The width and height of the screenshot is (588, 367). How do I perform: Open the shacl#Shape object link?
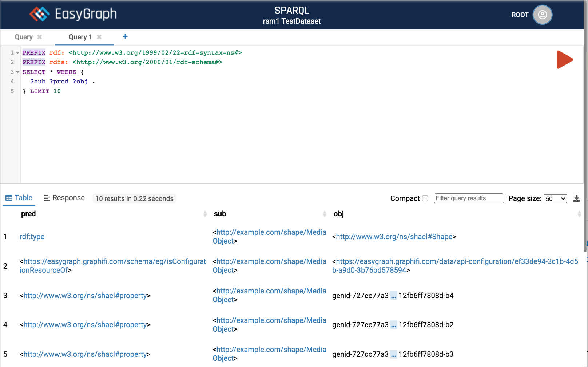click(x=394, y=237)
